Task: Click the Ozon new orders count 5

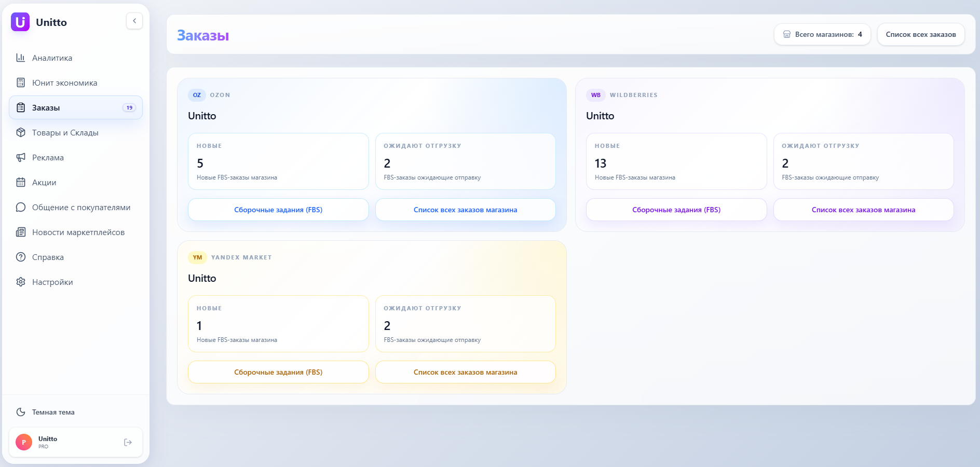Action: click(x=200, y=163)
